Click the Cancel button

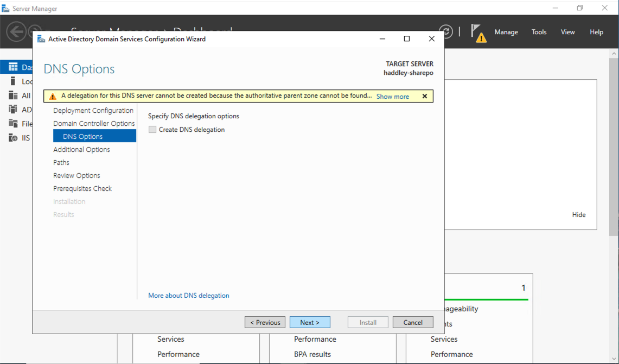413,323
